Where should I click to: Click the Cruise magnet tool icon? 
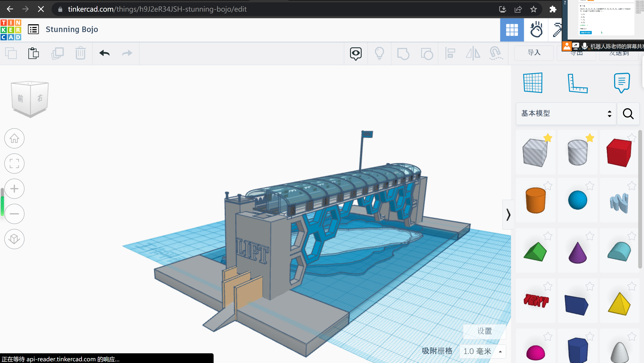[x=496, y=53]
